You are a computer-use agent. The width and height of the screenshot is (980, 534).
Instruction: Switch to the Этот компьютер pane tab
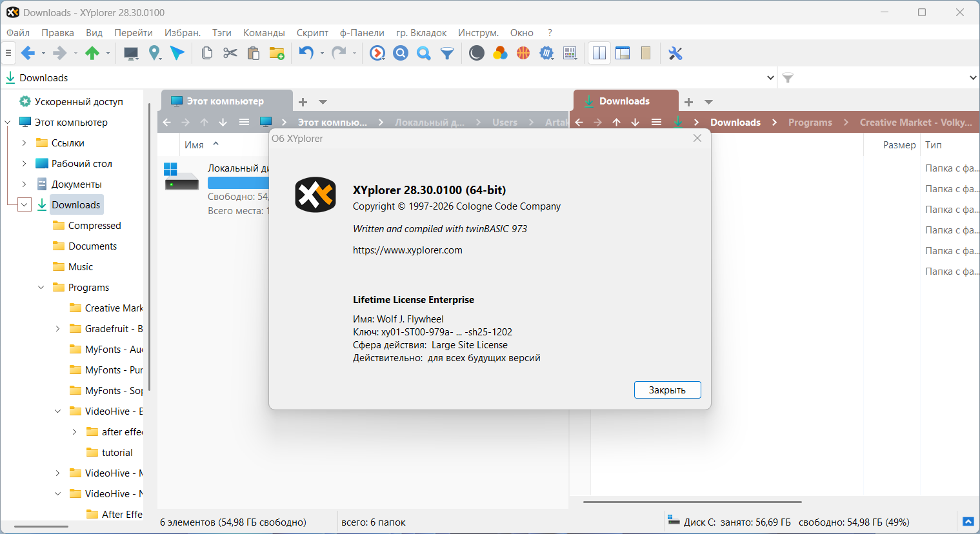coord(225,101)
